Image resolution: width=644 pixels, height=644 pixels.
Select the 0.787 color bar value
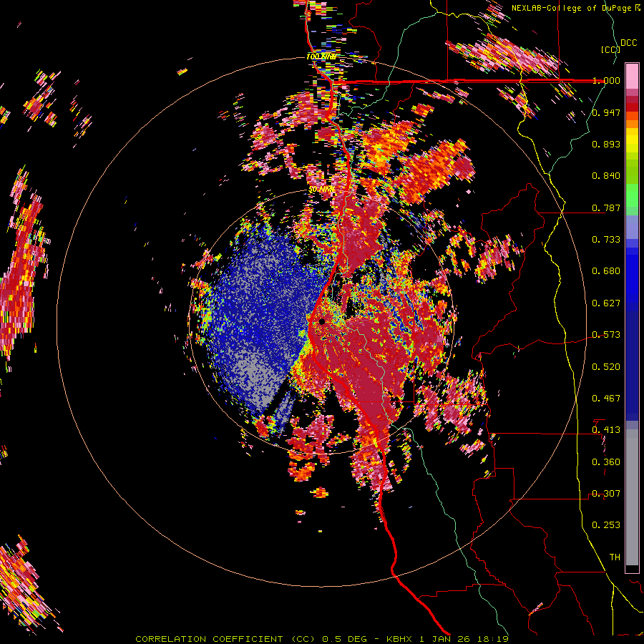[x=606, y=208]
